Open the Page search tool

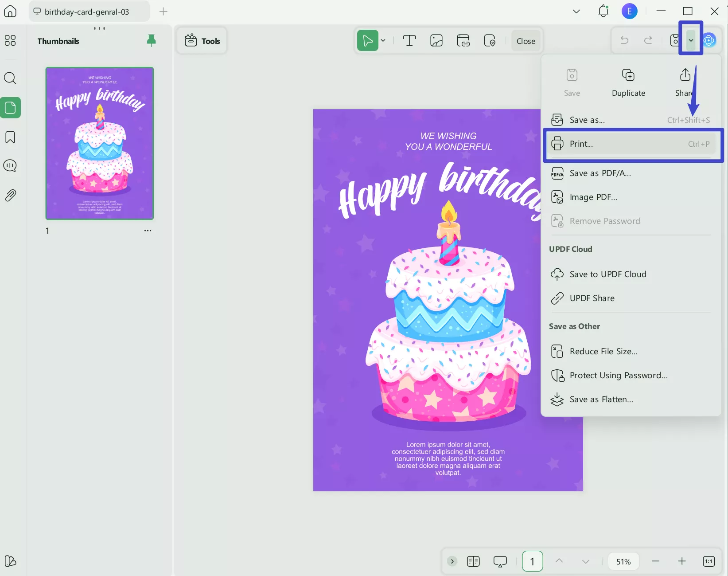(x=10, y=78)
